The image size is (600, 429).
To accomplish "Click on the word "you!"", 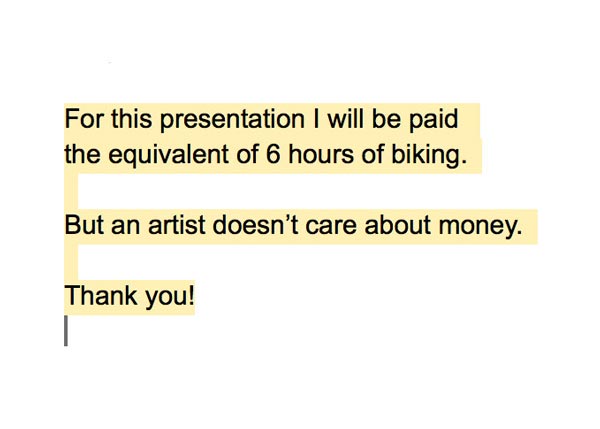I will pyautogui.click(x=168, y=297).
